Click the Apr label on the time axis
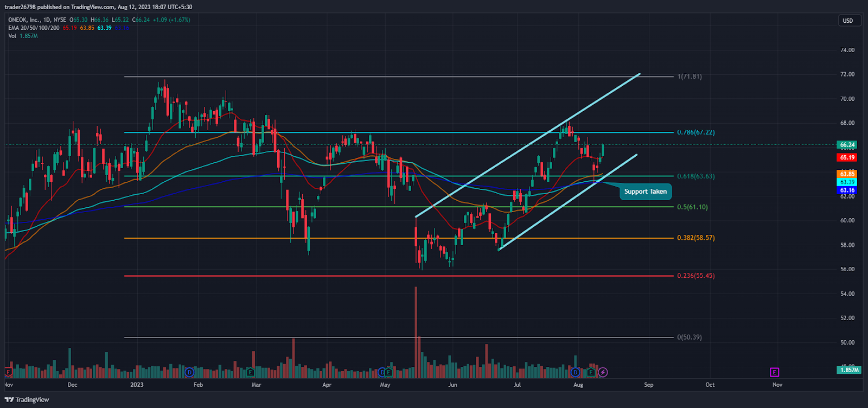 pyautogui.click(x=327, y=385)
